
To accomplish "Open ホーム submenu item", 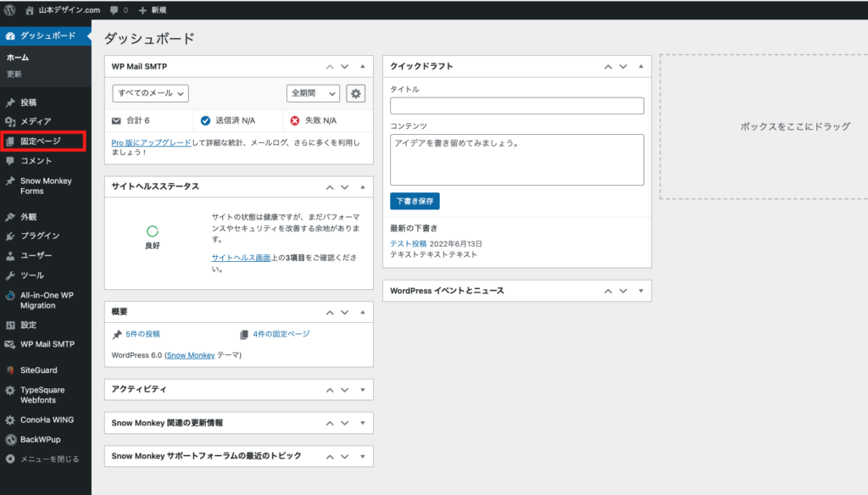I will click(x=18, y=58).
